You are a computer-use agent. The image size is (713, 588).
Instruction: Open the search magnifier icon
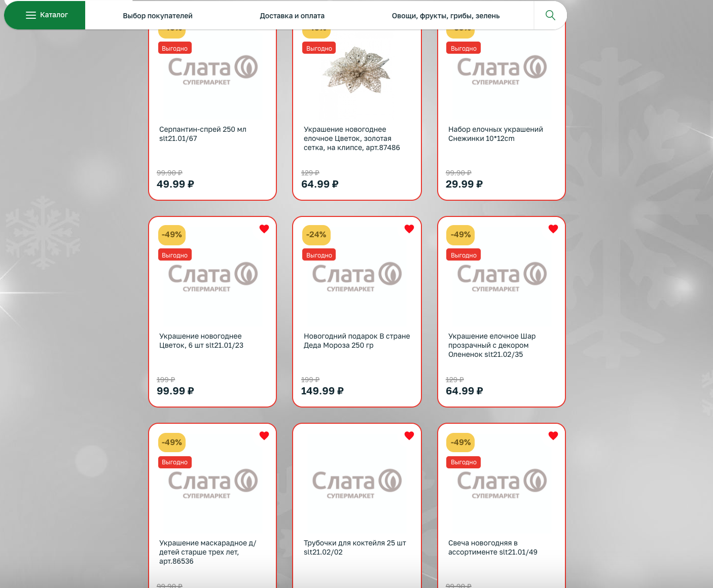pyautogui.click(x=550, y=15)
